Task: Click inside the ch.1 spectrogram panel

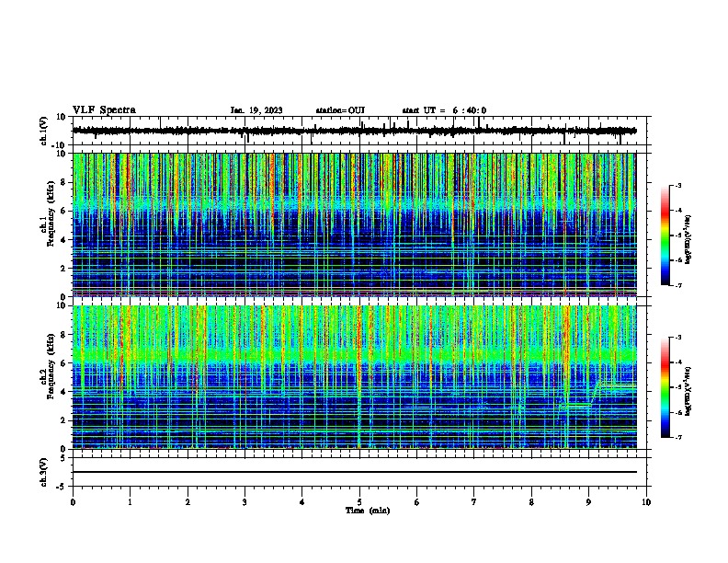Action: 354,224
